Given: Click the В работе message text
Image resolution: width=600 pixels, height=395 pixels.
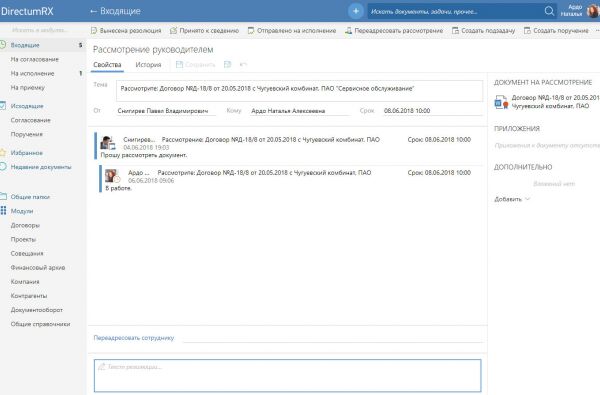Looking at the screenshot, I should [x=119, y=188].
